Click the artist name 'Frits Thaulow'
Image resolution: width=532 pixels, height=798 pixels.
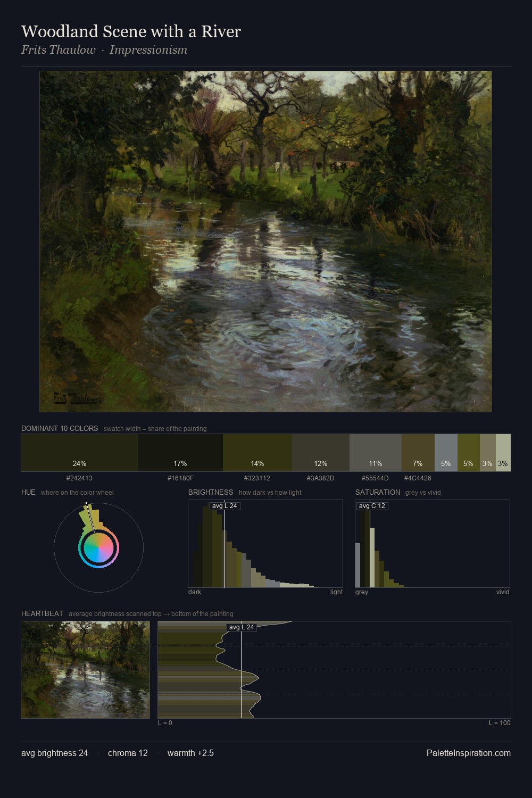59,50
